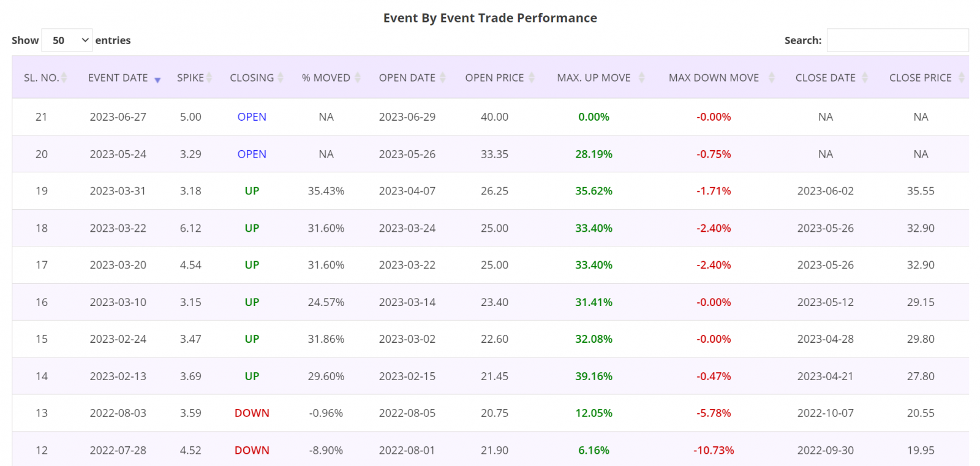
Task: Select event date 2023-02-24
Action: tap(118, 339)
